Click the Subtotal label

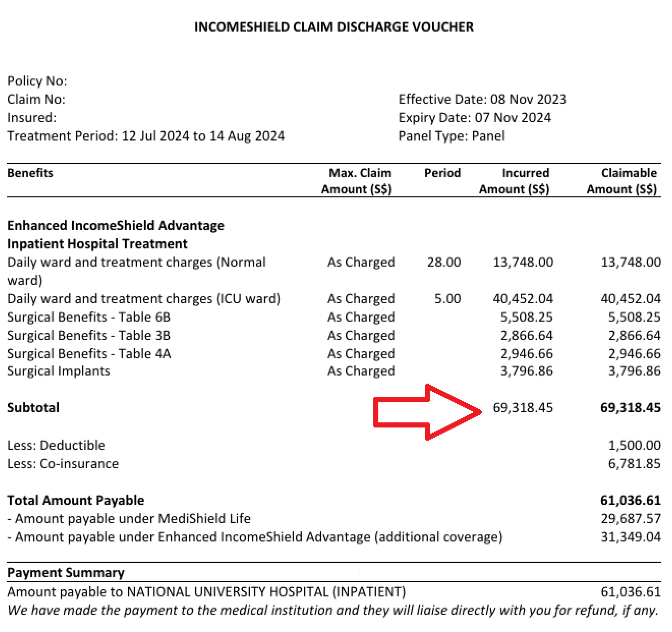click(x=33, y=408)
